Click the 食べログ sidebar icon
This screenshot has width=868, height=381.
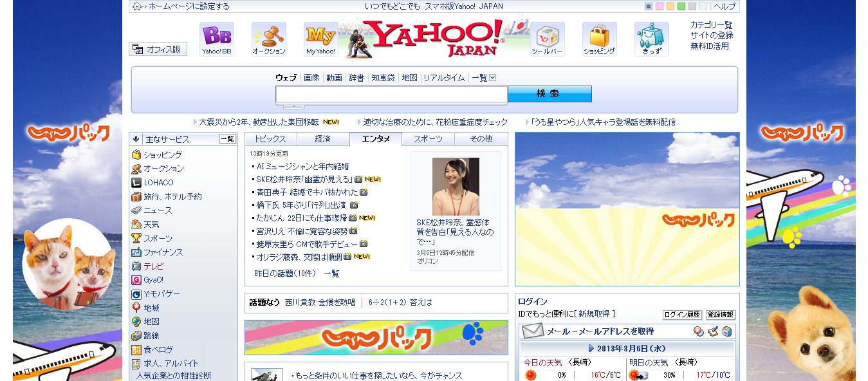coord(136,349)
